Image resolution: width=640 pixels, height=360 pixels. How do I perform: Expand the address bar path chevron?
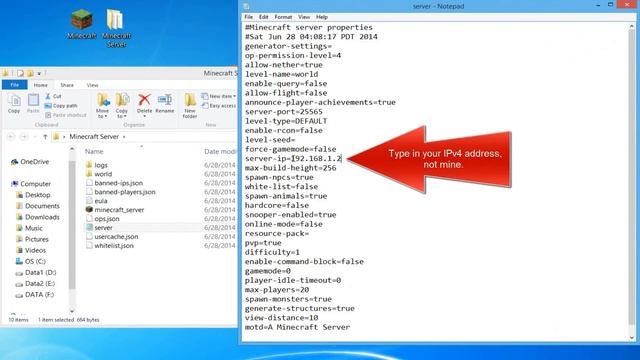124,137
